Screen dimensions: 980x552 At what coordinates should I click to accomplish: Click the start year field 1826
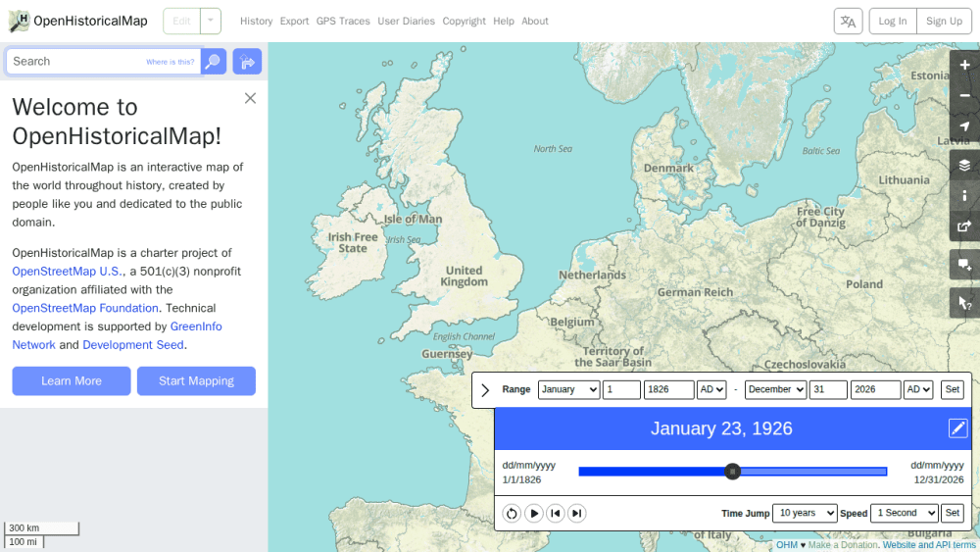click(668, 389)
